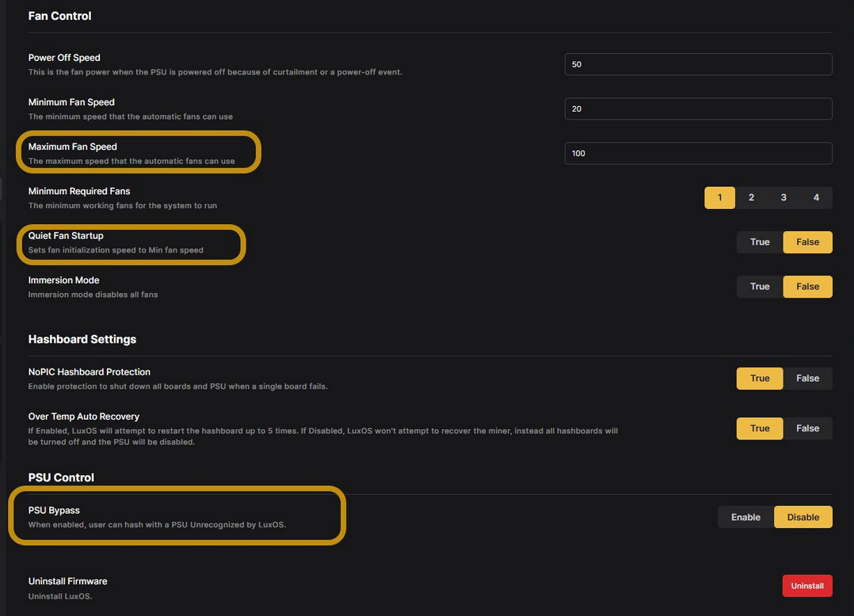Set Quiet Fan Startup to False

[x=807, y=241]
